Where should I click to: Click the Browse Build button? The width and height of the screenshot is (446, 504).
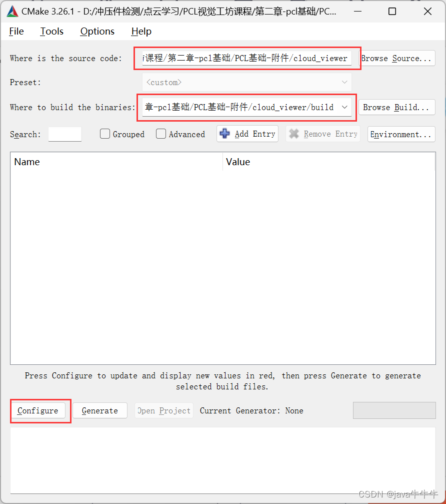coord(397,107)
